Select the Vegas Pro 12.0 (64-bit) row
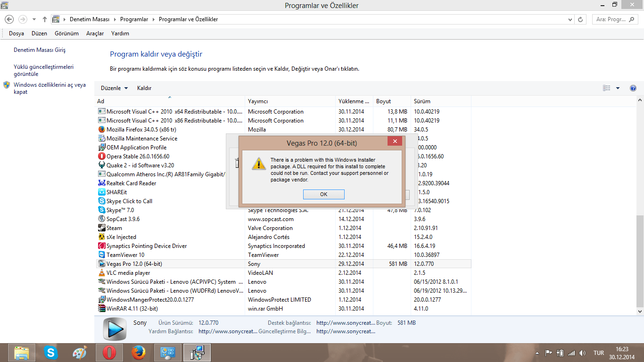Screen dimensions: 644x362 [x=283, y=264]
